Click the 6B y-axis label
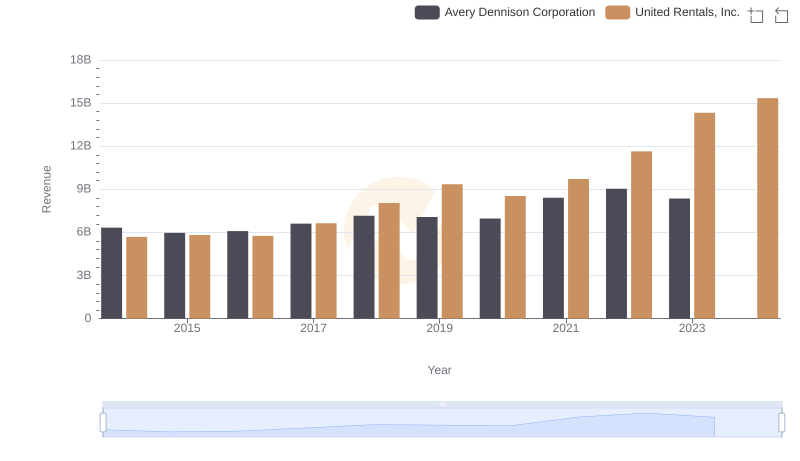This screenshot has height=461, width=800. point(84,232)
